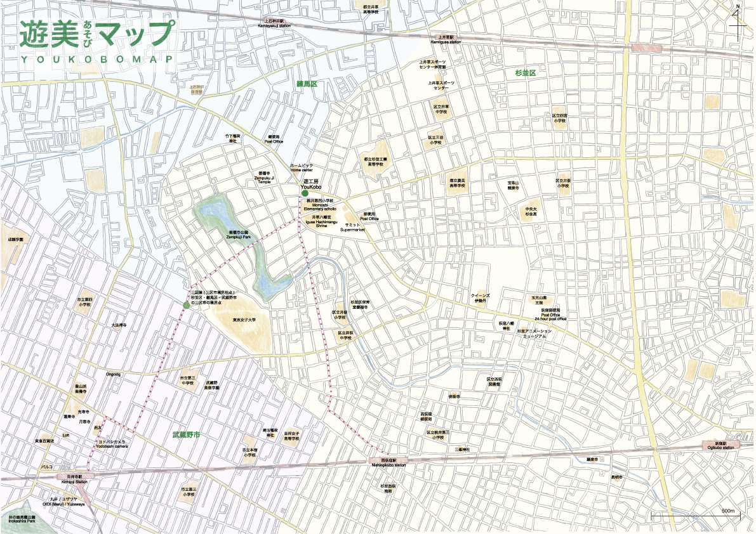Click the Loft label
The width and height of the screenshot is (756, 534).
(66, 435)
